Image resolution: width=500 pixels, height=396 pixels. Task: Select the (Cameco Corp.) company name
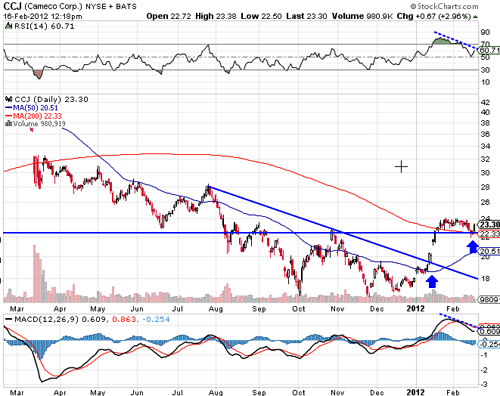coord(53,6)
